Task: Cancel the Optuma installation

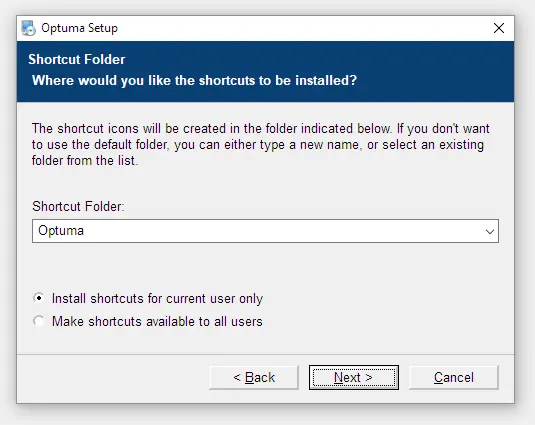Action: click(454, 378)
